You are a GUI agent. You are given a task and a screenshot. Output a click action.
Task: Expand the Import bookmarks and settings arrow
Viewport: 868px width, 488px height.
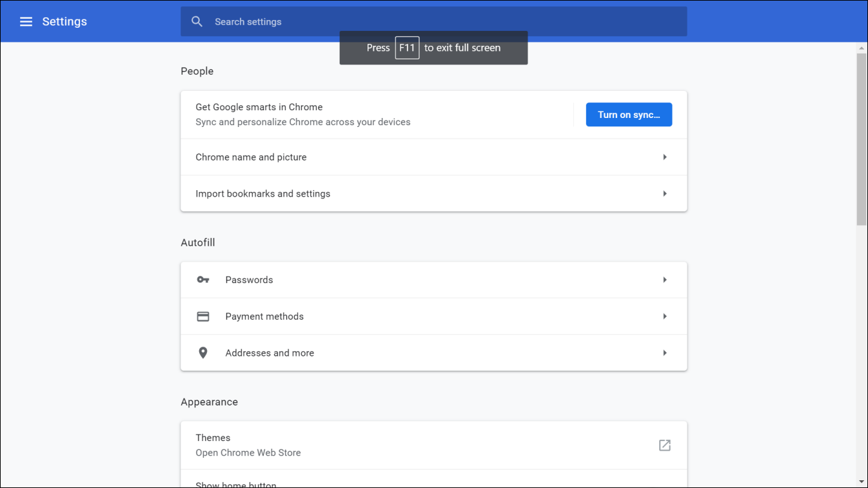pos(664,194)
